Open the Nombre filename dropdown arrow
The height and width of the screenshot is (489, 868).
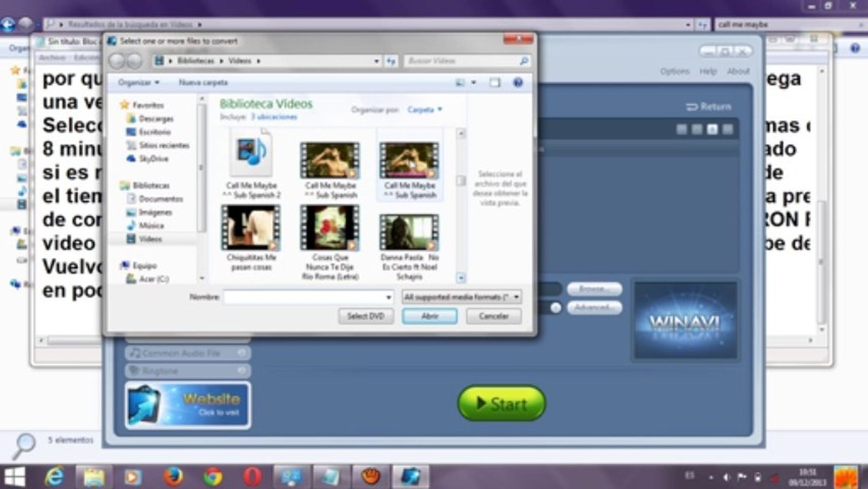click(x=389, y=297)
